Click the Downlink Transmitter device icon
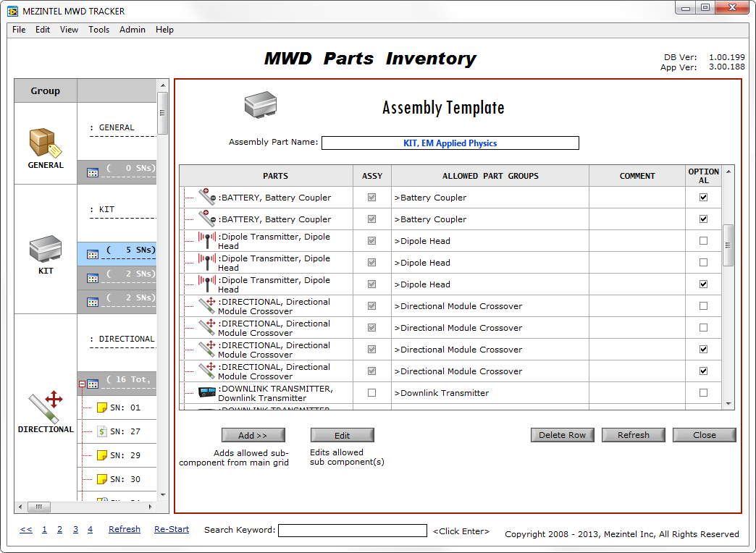Viewport: 756px width, 553px height. (x=207, y=392)
